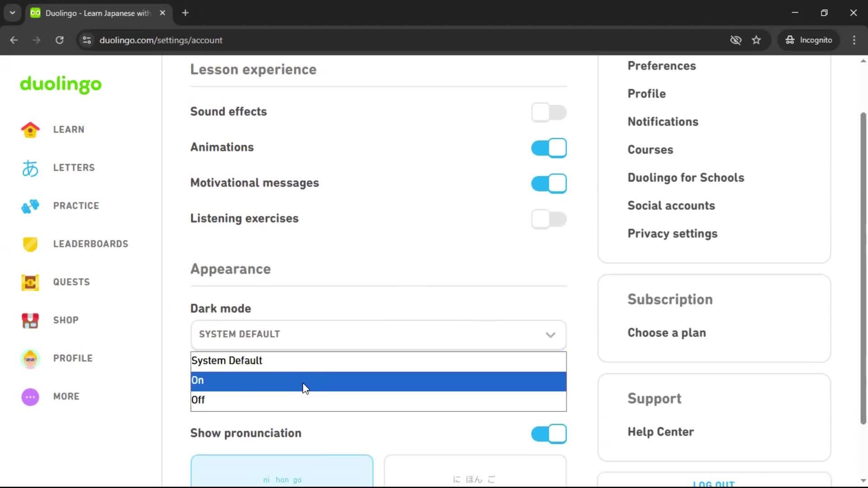868x488 pixels.
Task: Click the Choose a plan link
Action: tap(666, 333)
